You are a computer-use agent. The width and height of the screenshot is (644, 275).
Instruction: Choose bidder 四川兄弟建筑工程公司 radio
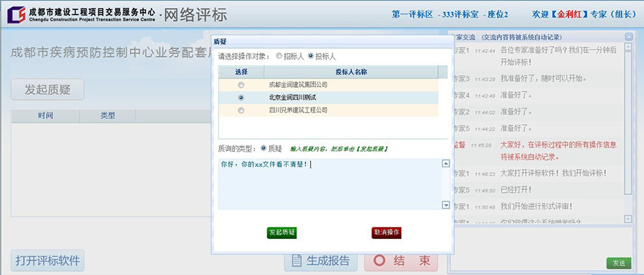pos(241,111)
